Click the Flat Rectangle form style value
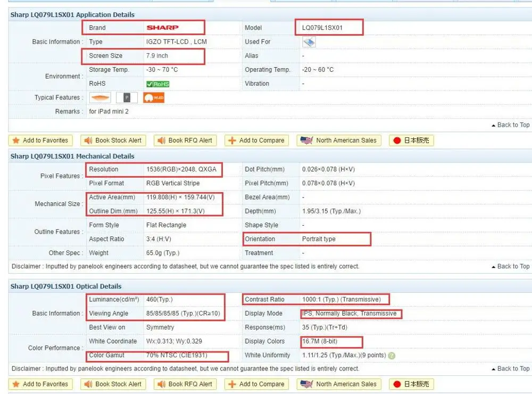Viewport: 532px width, 394px height. (166, 225)
